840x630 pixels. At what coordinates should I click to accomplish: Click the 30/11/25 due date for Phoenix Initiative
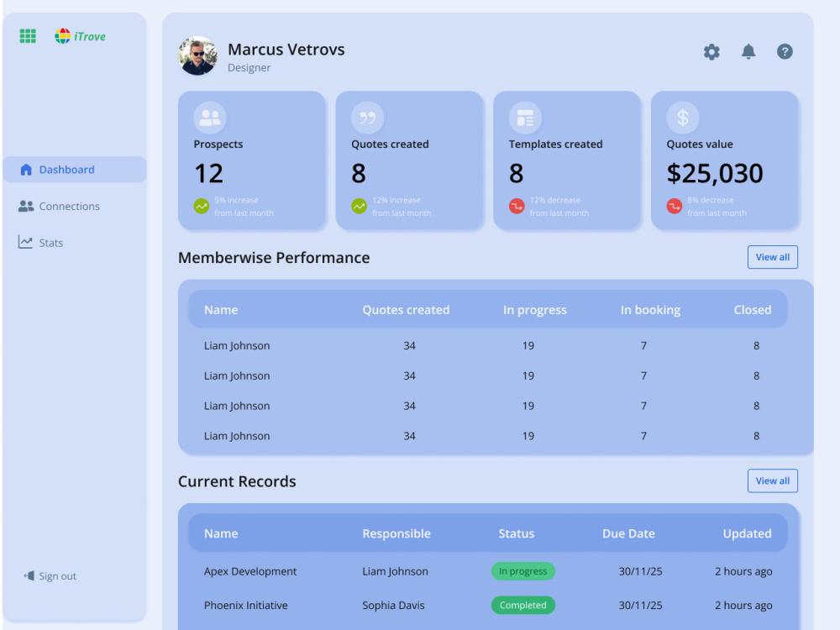pos(640,605)
